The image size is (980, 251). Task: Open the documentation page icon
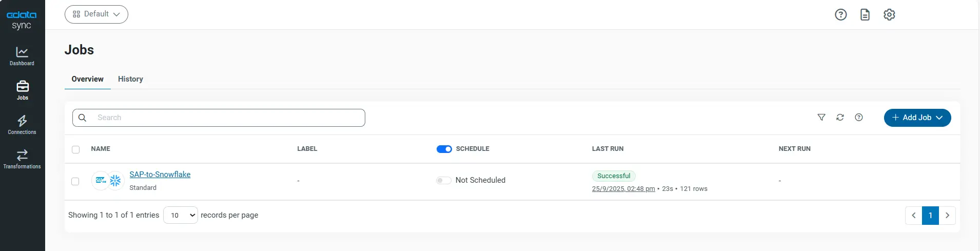865,15
